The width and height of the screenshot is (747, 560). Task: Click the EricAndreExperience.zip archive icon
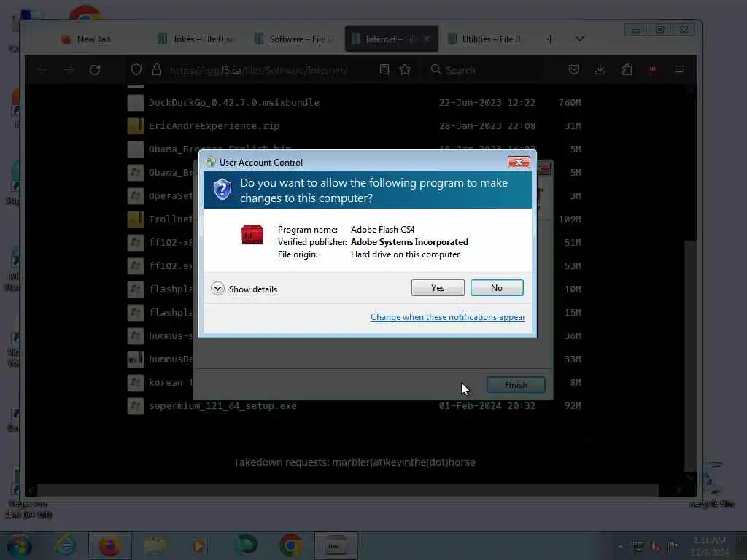[135, 125]
